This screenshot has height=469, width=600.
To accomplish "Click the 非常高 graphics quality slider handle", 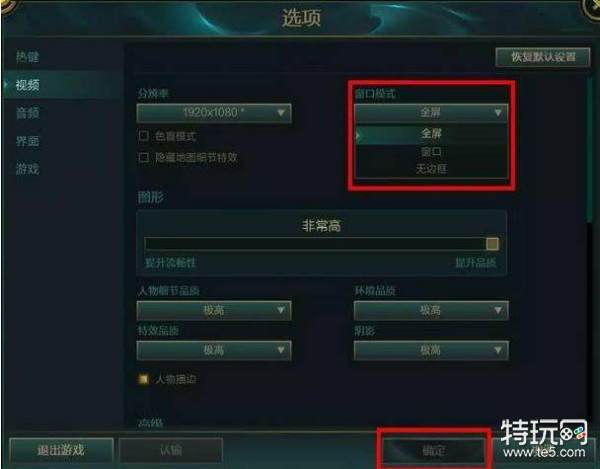I will [x=492, y=244].
